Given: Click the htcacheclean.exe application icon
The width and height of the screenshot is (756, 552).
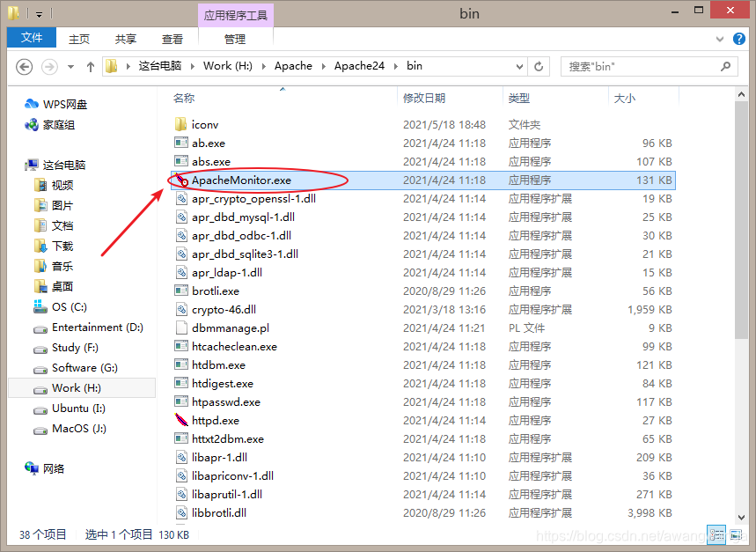Looking at the screenshot, I should [x=181, y=346].
